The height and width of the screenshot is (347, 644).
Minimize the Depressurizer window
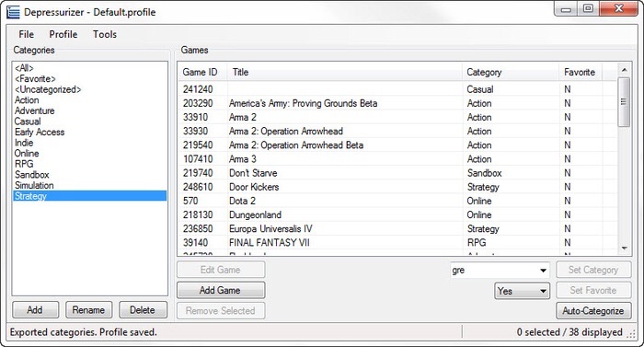567,8
